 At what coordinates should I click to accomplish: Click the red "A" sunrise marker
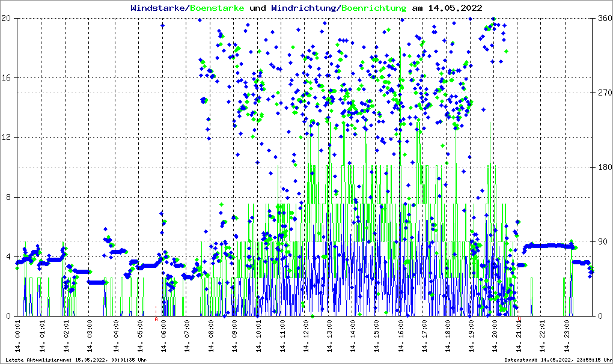click(x=156, y=320)
